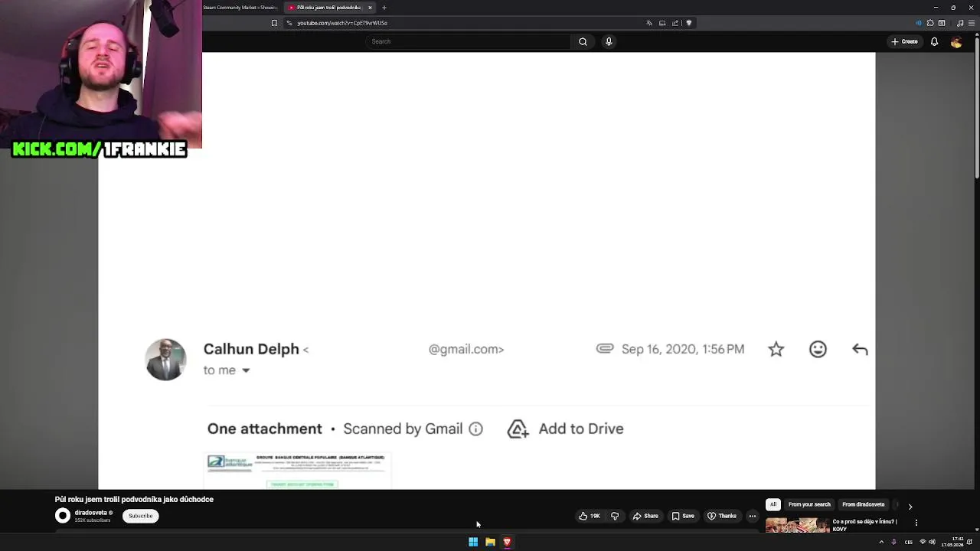
Task: Click the share icon in address bar
Action: 675,23
